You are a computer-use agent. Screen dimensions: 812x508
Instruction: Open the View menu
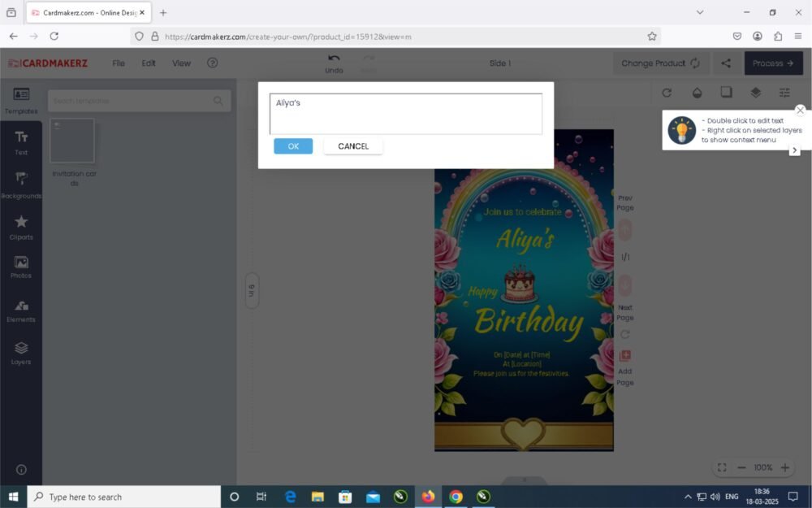[x=181, y=63]
